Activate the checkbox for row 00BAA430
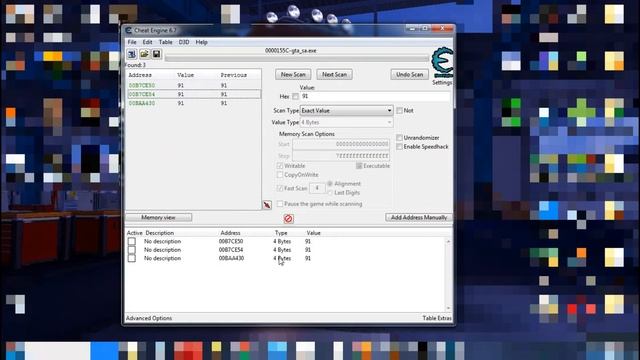The height and width of the screenshot is (360, 640). pyautogui.click(x=132, y=258)
